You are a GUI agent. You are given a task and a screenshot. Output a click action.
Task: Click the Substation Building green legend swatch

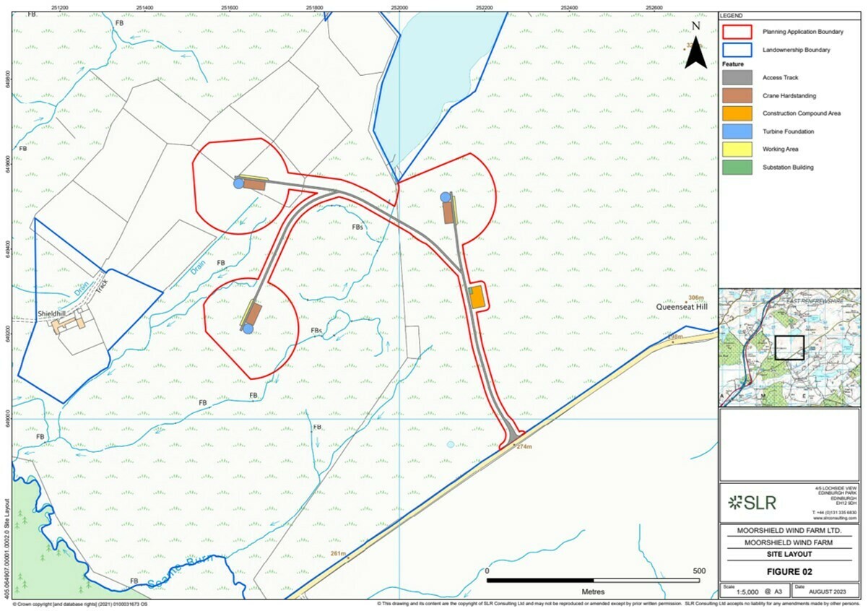pos(737,168)
